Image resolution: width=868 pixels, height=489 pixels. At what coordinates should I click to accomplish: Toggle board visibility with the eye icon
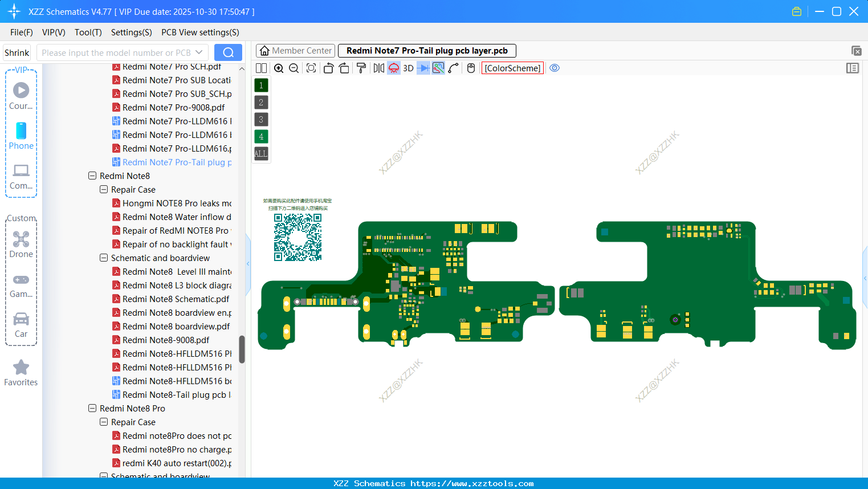click(554, 68)
